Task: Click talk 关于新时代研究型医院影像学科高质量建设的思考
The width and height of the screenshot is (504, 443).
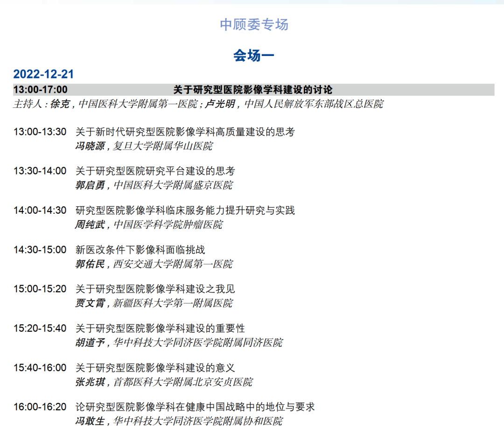Action: (x=185, y=132)
